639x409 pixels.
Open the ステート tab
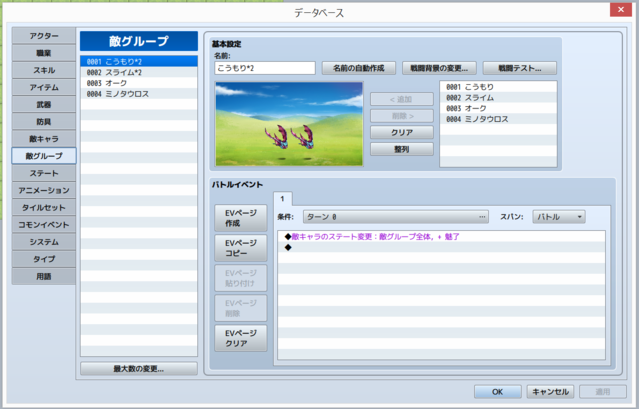(x=44, y=173)
